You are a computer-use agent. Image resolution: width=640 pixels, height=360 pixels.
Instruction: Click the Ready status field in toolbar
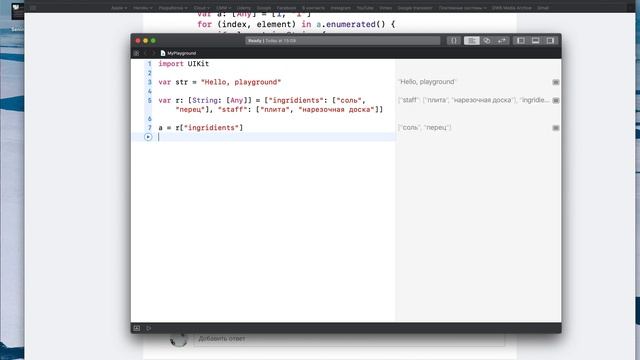tap(342, 40)
